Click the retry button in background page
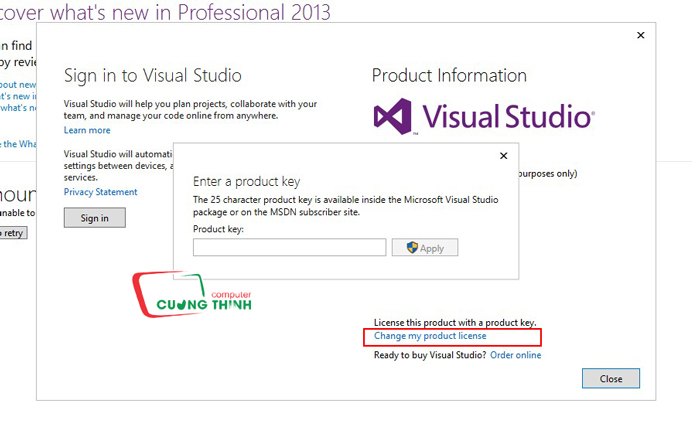Image resolution: width=700 pixels, height=422 pixels. click(13, 233)
